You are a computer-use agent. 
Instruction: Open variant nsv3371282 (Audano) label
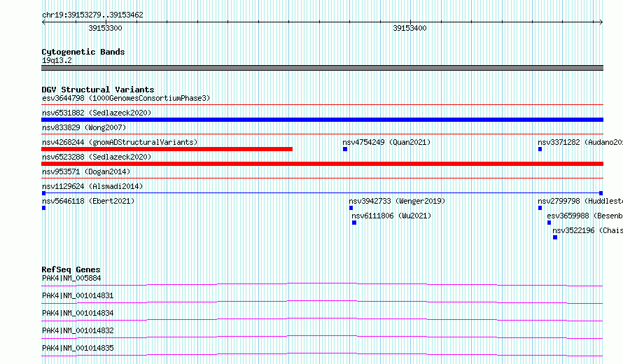pyautogui.click(x=580, y=142)
